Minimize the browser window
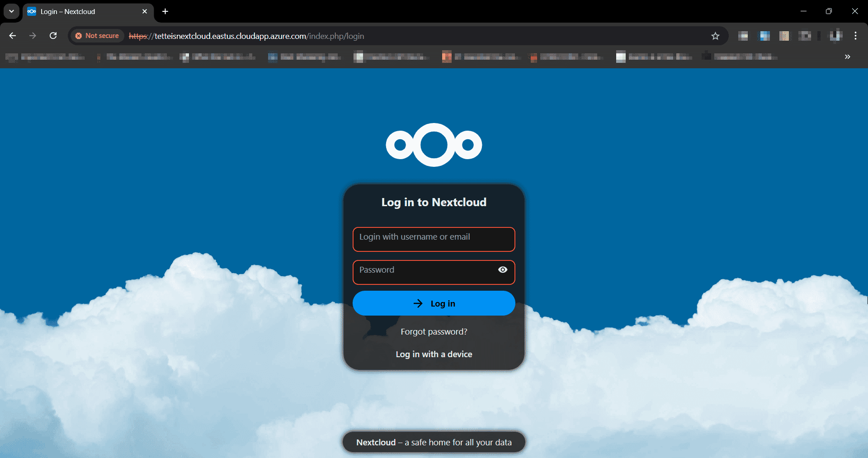The width and height of the screenshot is (868, 458). (x=803, y=11)
